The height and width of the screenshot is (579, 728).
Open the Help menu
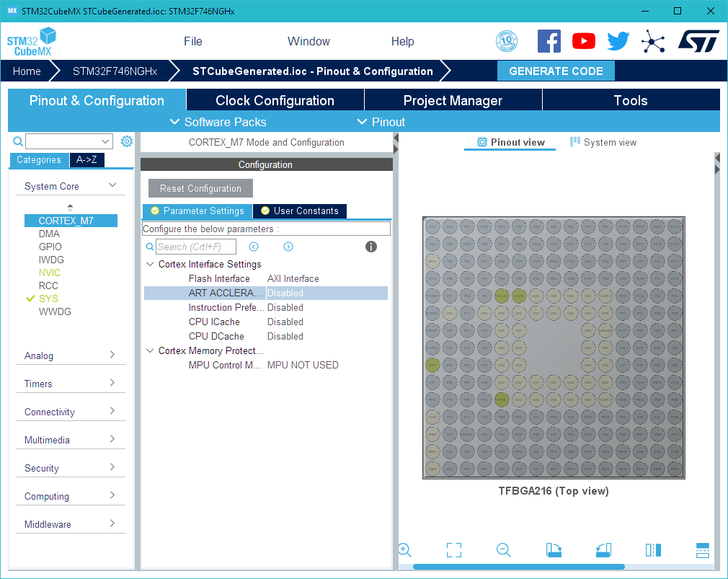402,41
